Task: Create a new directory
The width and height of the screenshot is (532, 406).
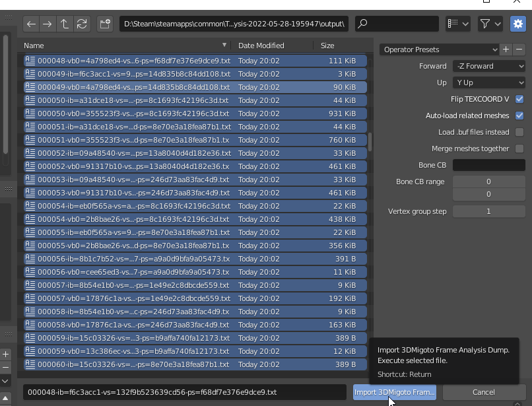Action: 105,24
